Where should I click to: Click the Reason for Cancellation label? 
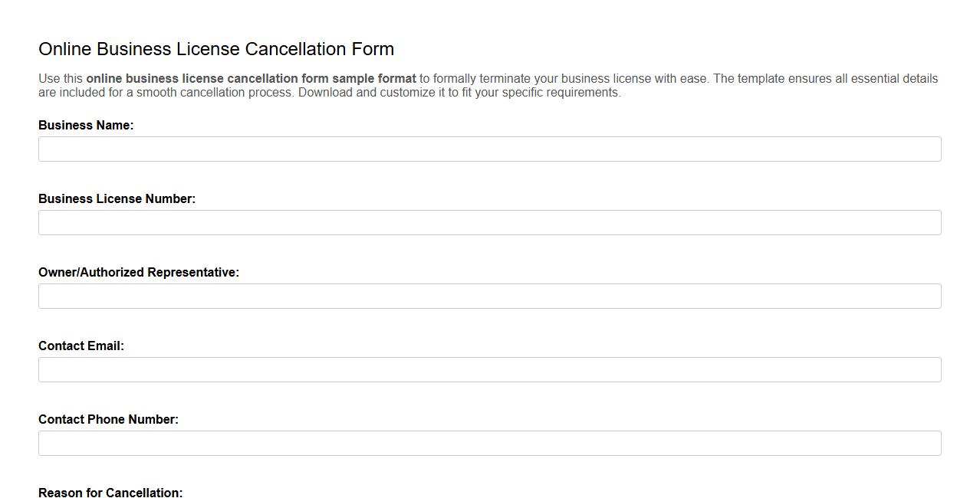point(110,493)
